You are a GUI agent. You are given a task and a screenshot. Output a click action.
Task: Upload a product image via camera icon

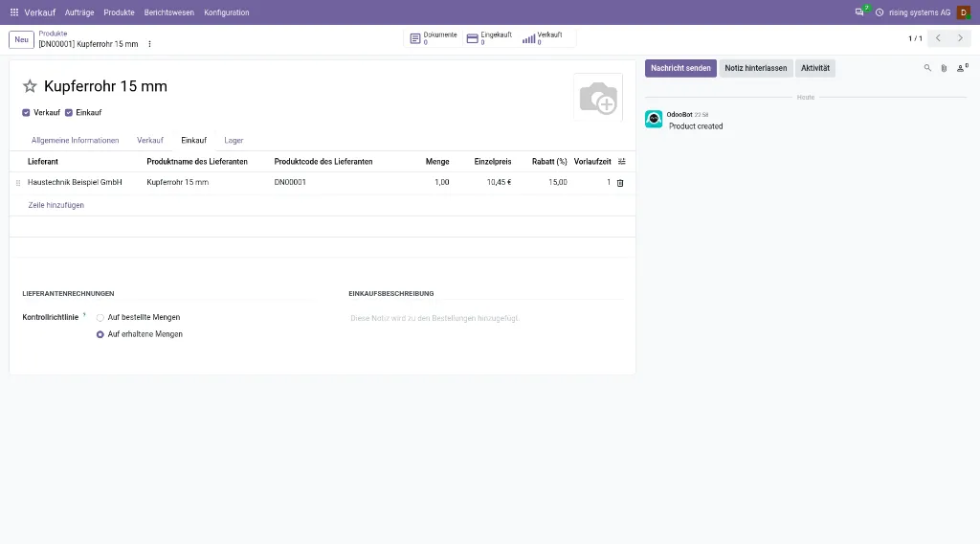(598, 98)
